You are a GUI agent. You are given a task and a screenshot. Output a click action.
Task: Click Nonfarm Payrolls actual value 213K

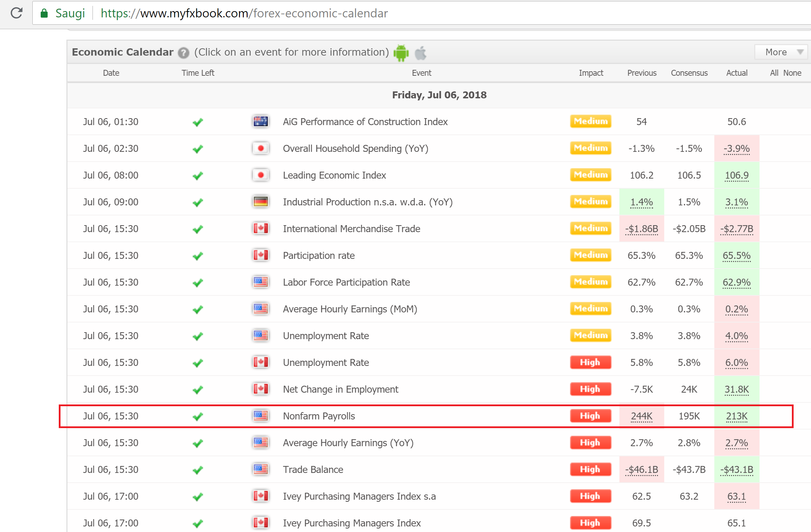(x=737, y=416)
